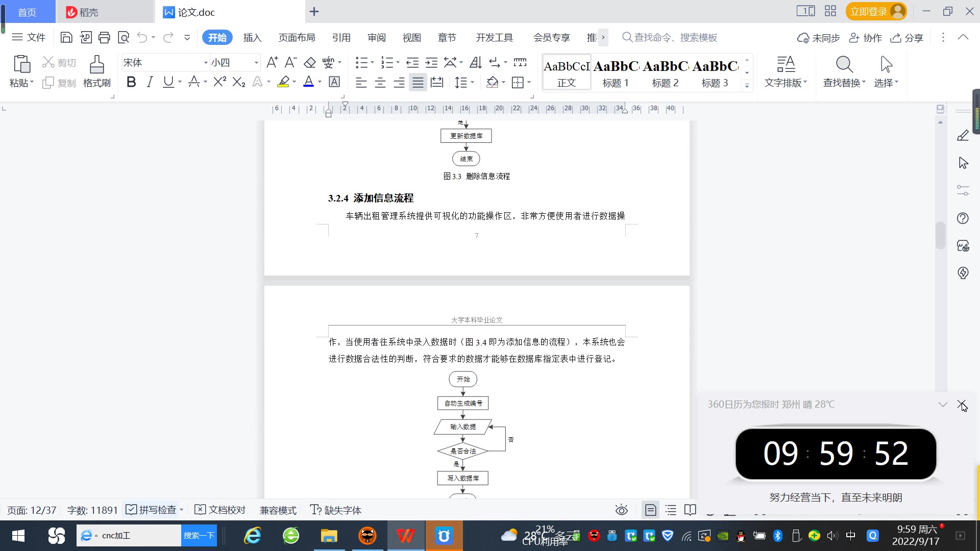Click the bulleted list icon
980x551 pixels.
[361, 63]
